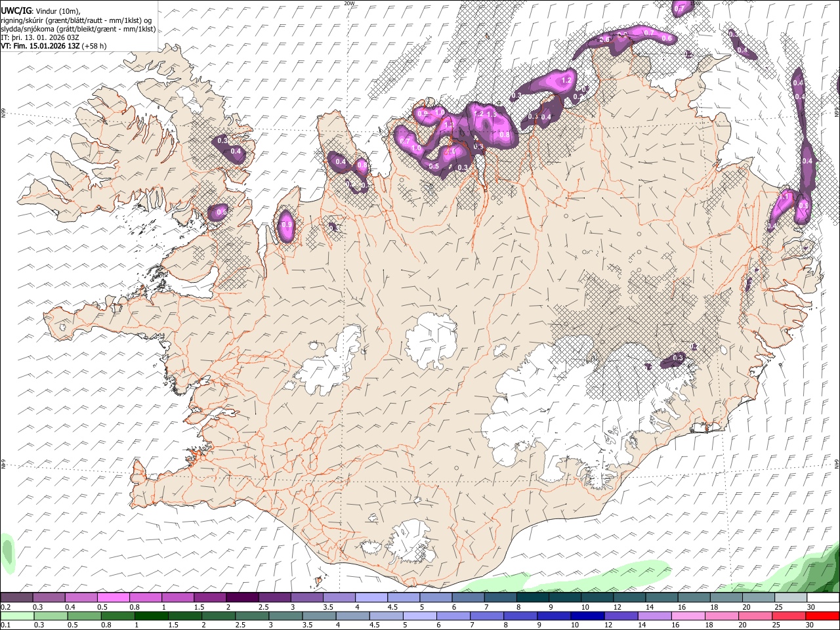The width and height of the screenshot is (840, 630).
Task: Click the pale lavender 4 snow-scale swatch
Action: click(x=371, y=598)
